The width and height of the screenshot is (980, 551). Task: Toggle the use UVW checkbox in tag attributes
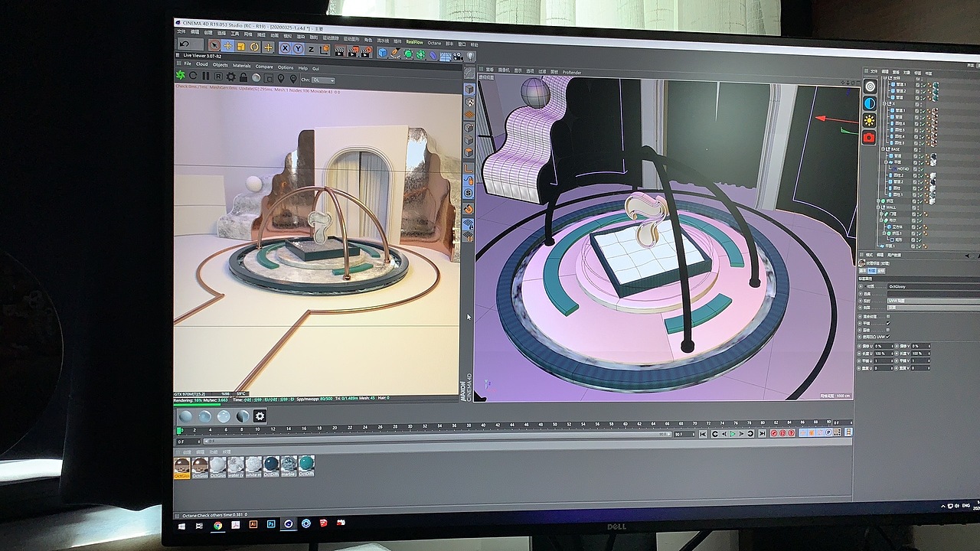pyautogui.click(x=888, y=337)
